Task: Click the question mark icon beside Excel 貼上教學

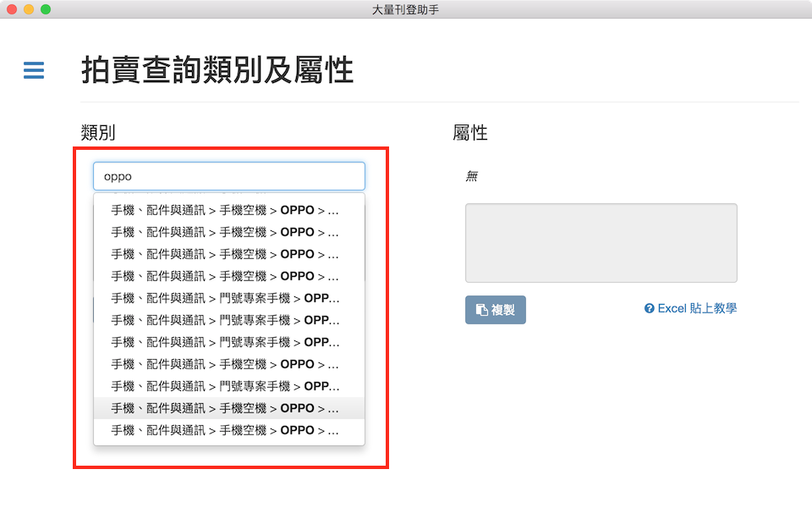Action: pyautogui.click(x=649, y=309)
